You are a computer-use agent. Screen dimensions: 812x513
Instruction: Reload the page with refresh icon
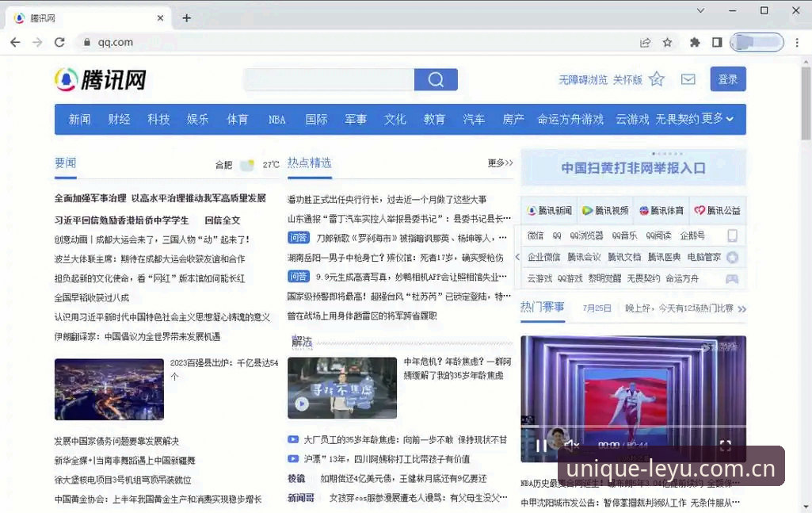(x=59, y=43)
